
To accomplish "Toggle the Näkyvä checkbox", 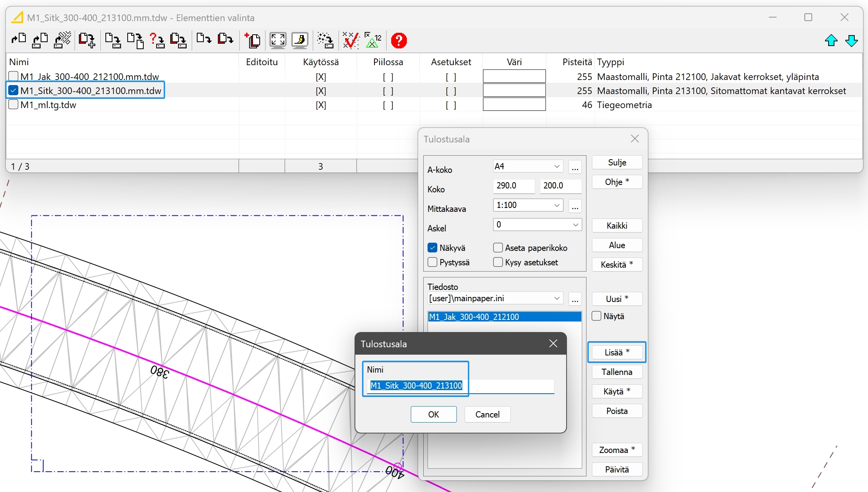I will [432, 248].
